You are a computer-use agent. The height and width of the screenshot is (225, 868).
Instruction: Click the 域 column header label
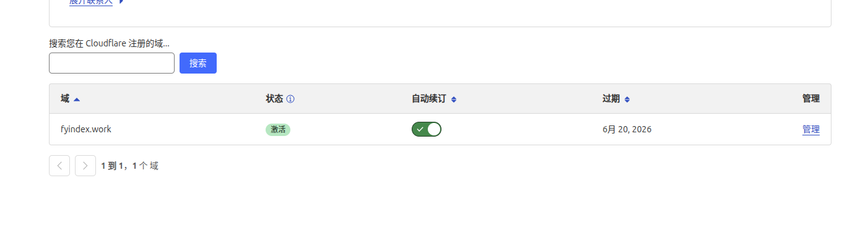65,99
